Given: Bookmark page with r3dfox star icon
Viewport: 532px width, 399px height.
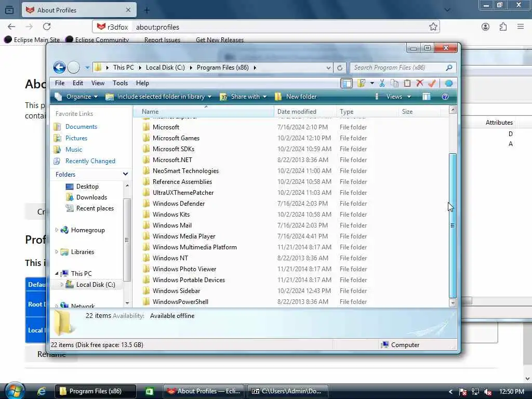Looking at the screenshot, I should (433, 27).
